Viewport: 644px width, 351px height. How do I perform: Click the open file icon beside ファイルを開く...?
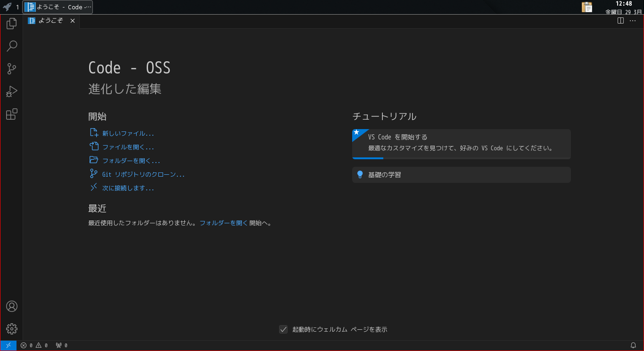tap(94, 147)
